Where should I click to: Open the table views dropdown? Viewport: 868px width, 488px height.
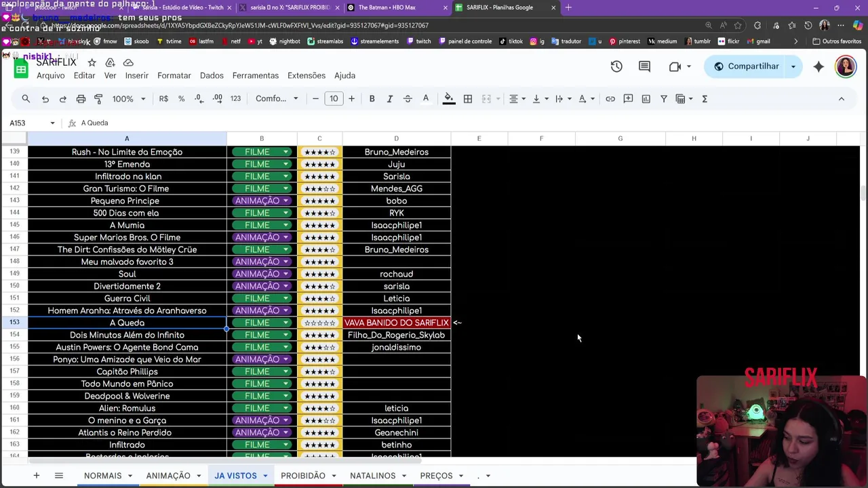tap(684, 99)
